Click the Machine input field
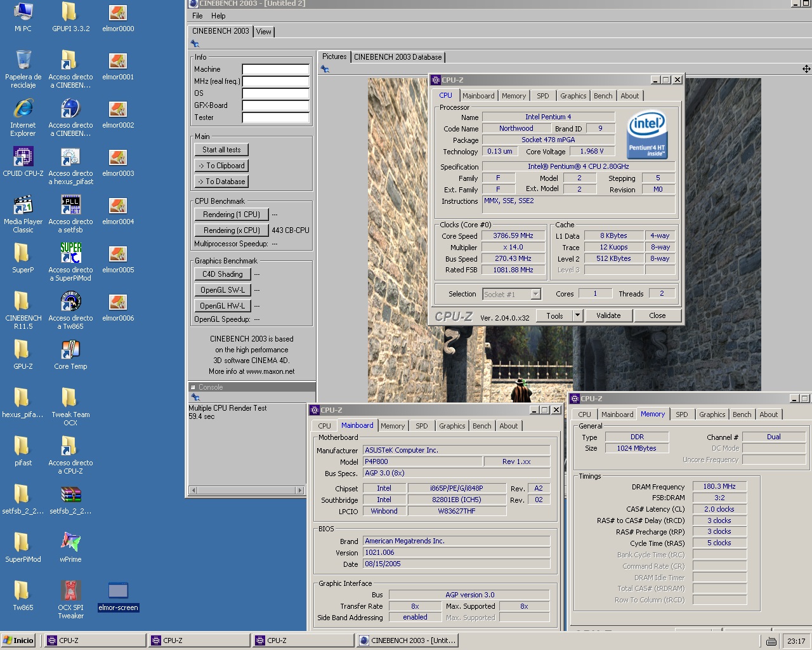The image size is (812, 650). 275,69
